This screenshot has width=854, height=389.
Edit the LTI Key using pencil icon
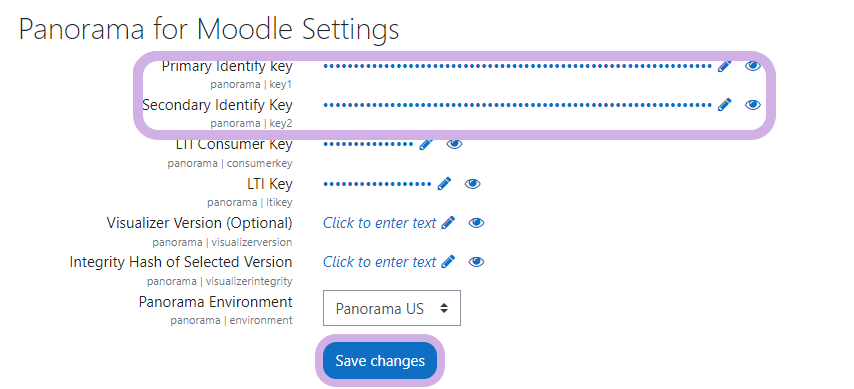[444, 184]
